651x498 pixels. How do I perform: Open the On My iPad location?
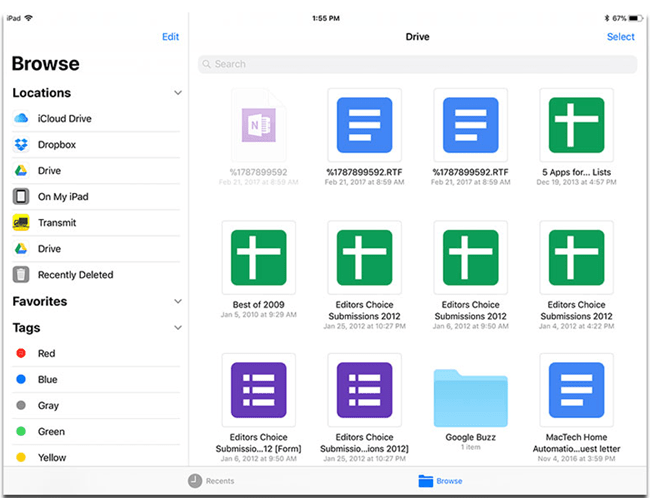tap(63, 197)
